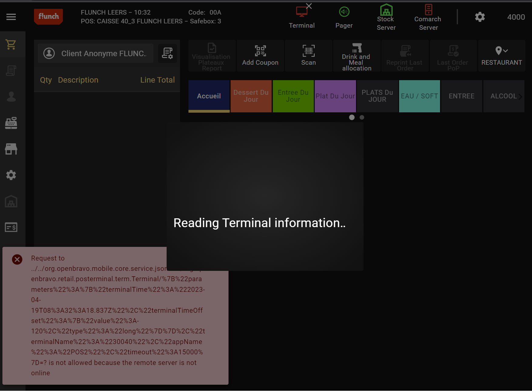Open the hamburger menu
This screenshot has height=392, width=532.
[11, 17]
